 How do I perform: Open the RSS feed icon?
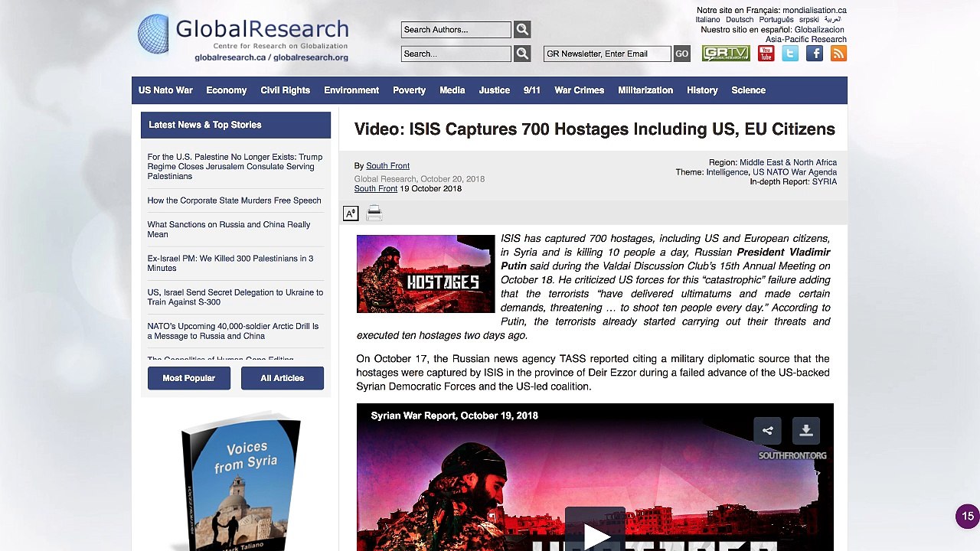pos(838,54)
